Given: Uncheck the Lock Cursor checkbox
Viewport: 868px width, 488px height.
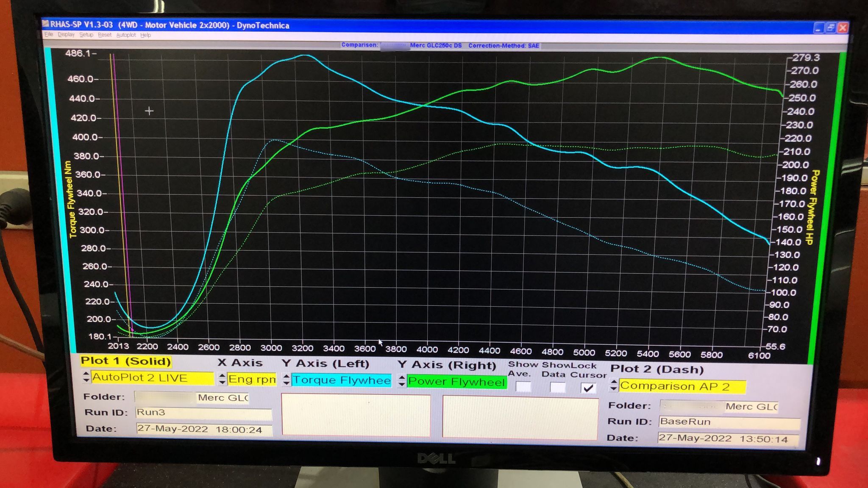Looking at the screenshot, I should click(x=588, y=388).
